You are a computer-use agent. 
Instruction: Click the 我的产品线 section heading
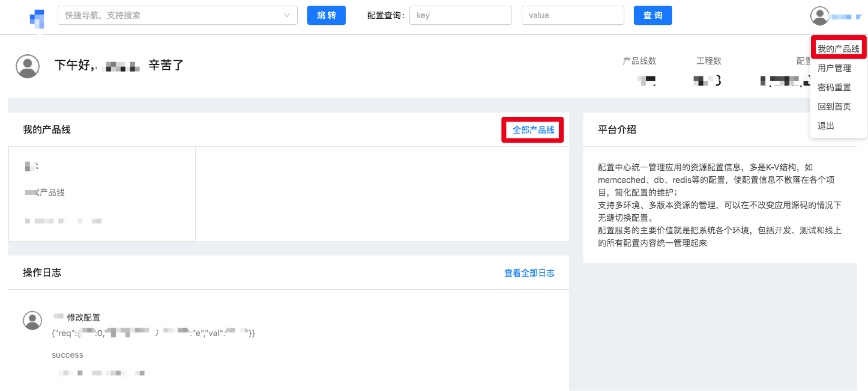(46, 129)
